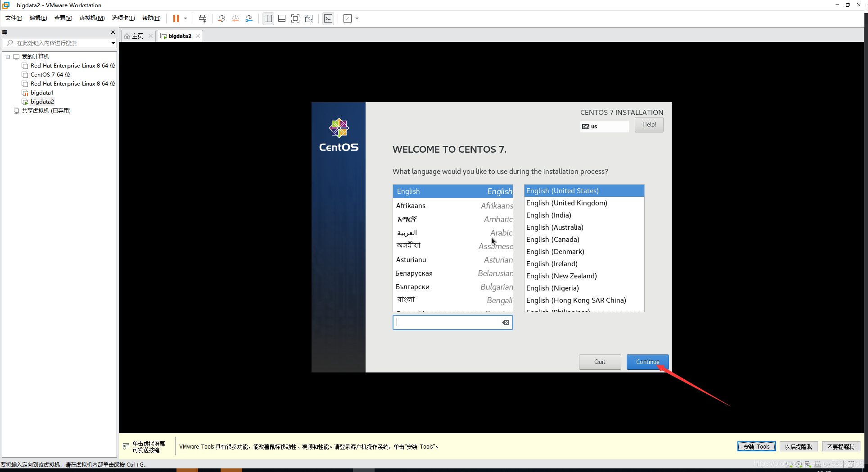Select Asturianu in the language list
Screen dimensions: 868x472
coord(453,259)
